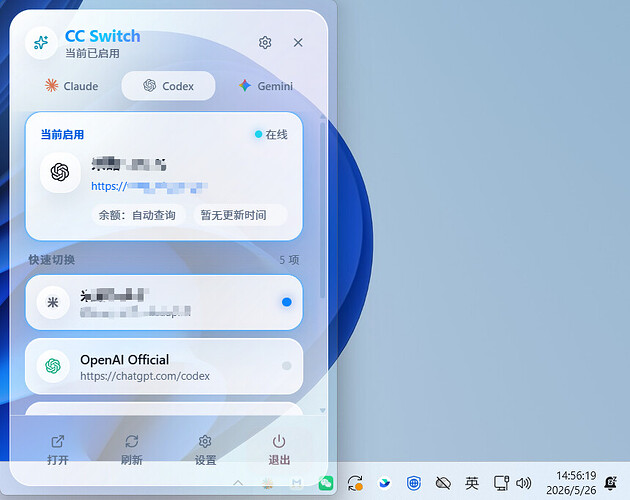Screen dimensions: 630x500
Task: Click the 刷新 refresh button
Action: 132,450
